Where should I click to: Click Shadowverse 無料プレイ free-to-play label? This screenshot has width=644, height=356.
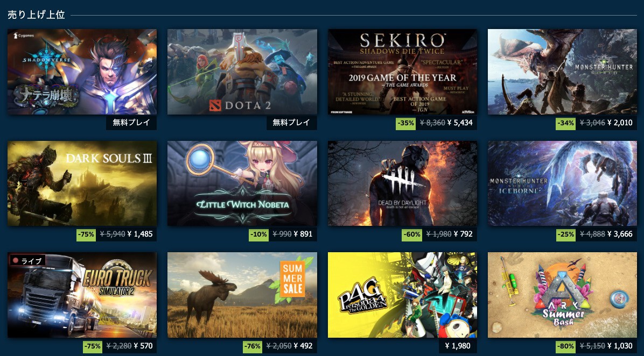pos(131,123)
